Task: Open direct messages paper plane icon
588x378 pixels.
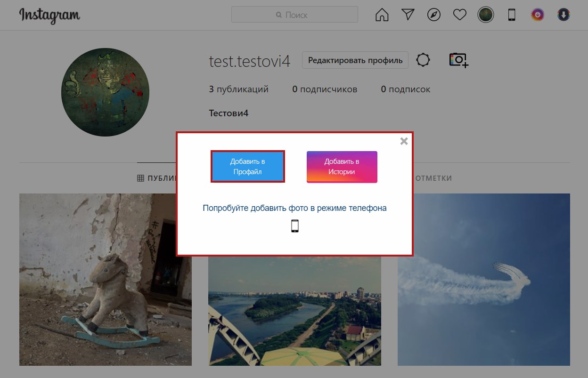Action: 408,15
